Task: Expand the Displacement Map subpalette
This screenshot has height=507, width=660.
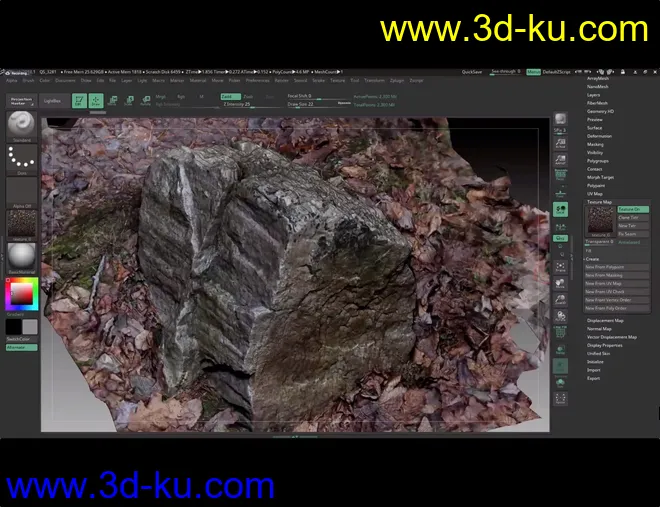Action: coord(605,321)
